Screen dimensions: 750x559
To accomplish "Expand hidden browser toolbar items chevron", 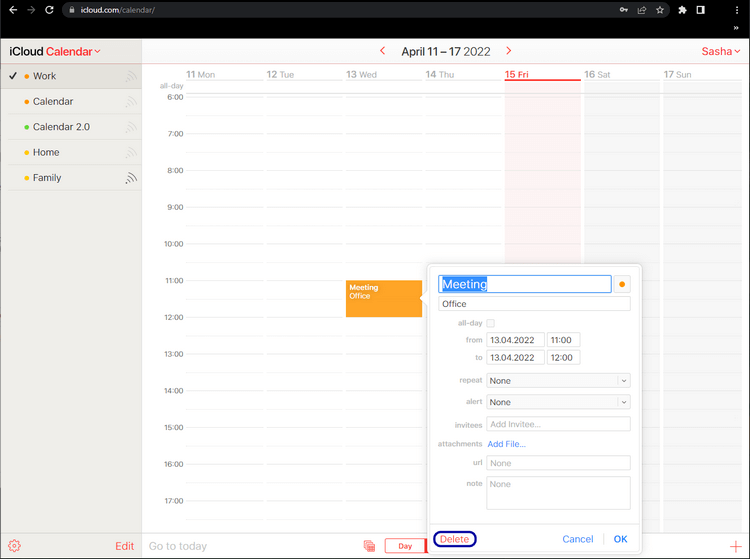I will [736, 28].
